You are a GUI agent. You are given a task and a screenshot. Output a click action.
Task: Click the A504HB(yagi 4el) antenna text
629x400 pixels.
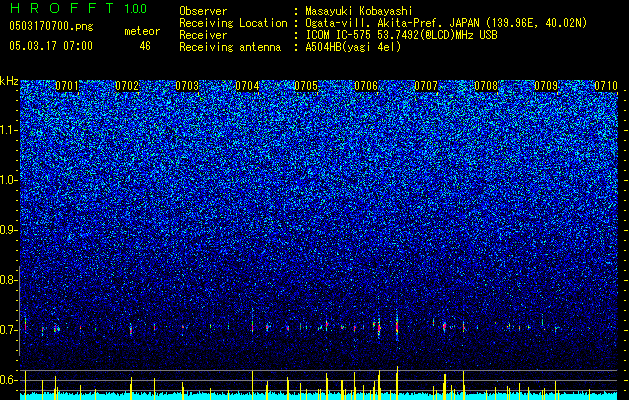coord(353,47)
